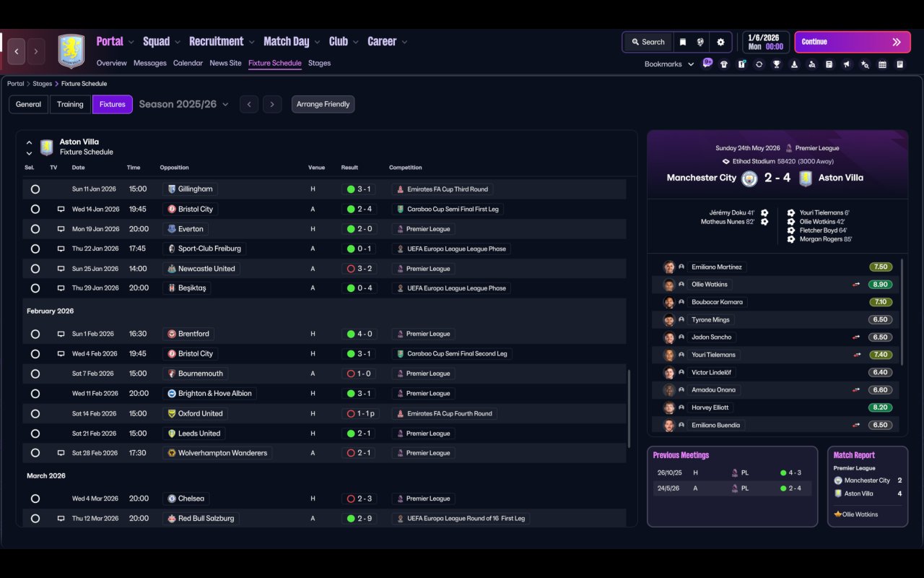Viewport: 924px width, 578px height.
Task: Open the messages bookmark icon showing 9+
Action: pyautogui.click(x=707, y=64)
